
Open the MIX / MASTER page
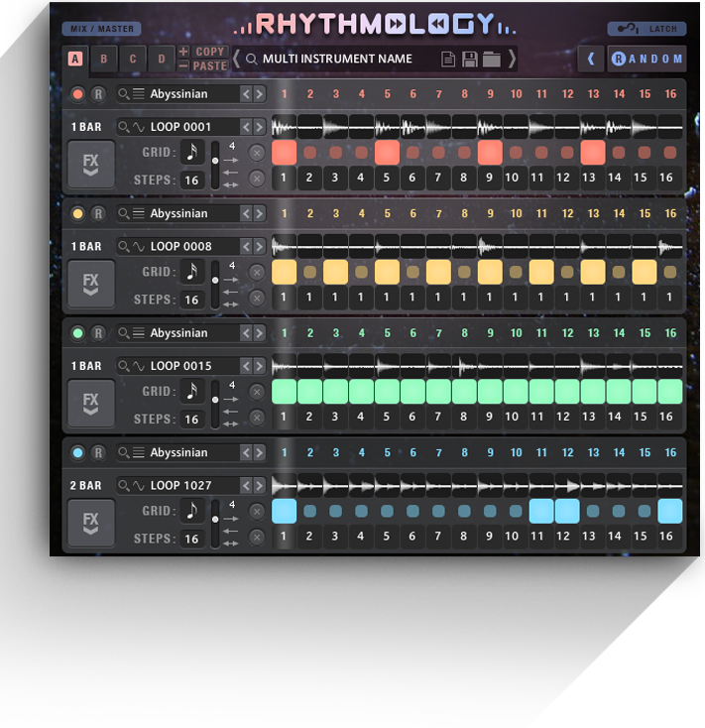102,29
